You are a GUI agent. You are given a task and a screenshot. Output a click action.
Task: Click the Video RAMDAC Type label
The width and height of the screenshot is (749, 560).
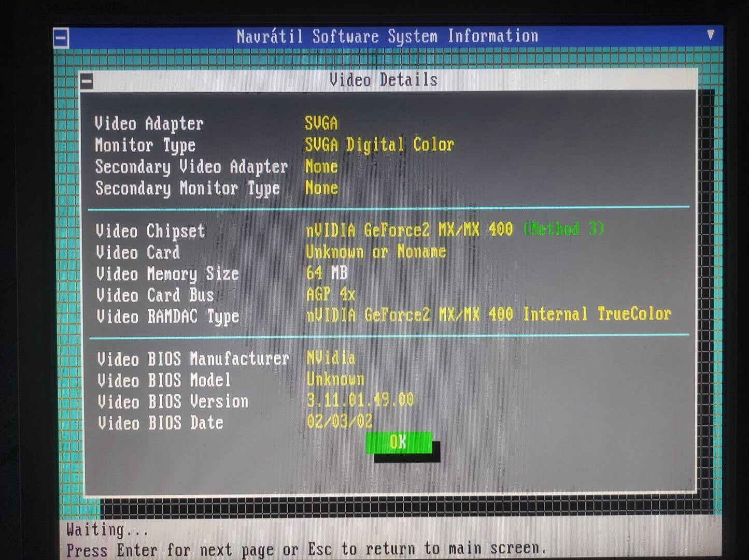click(167, 316)
